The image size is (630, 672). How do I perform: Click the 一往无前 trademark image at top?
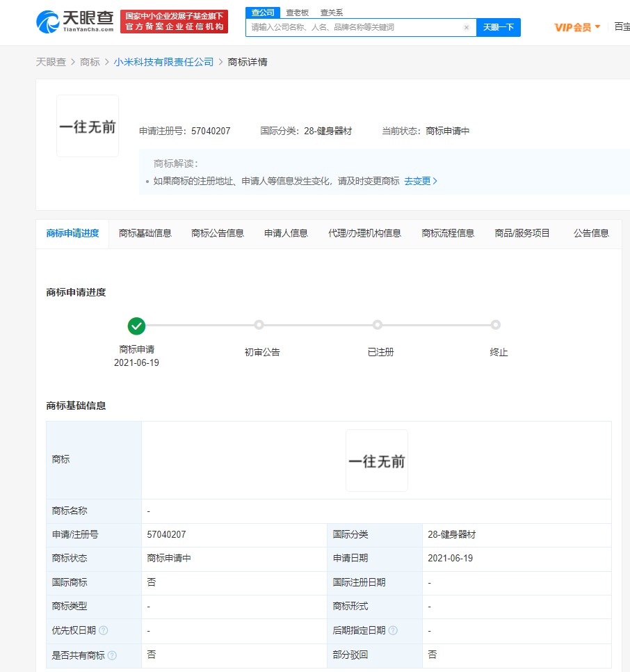[x=88, y=127]
